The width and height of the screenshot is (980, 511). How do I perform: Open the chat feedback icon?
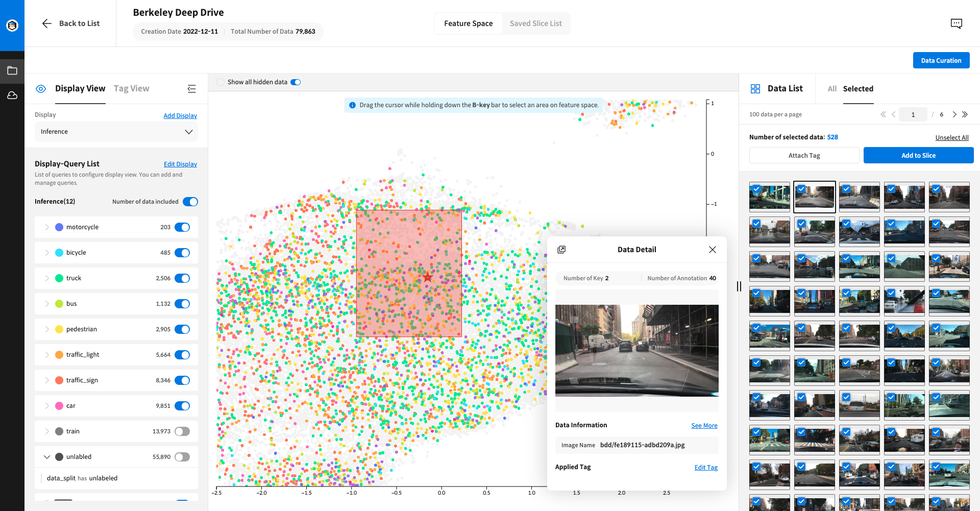957,23
